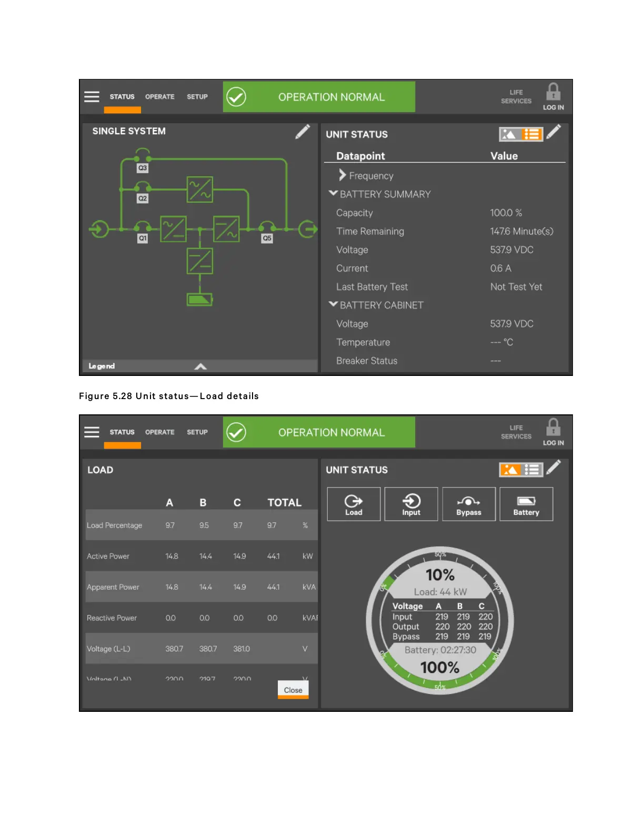
Task: Click the Capacity row showing 100.0 %
Action: tap(445, 213)
